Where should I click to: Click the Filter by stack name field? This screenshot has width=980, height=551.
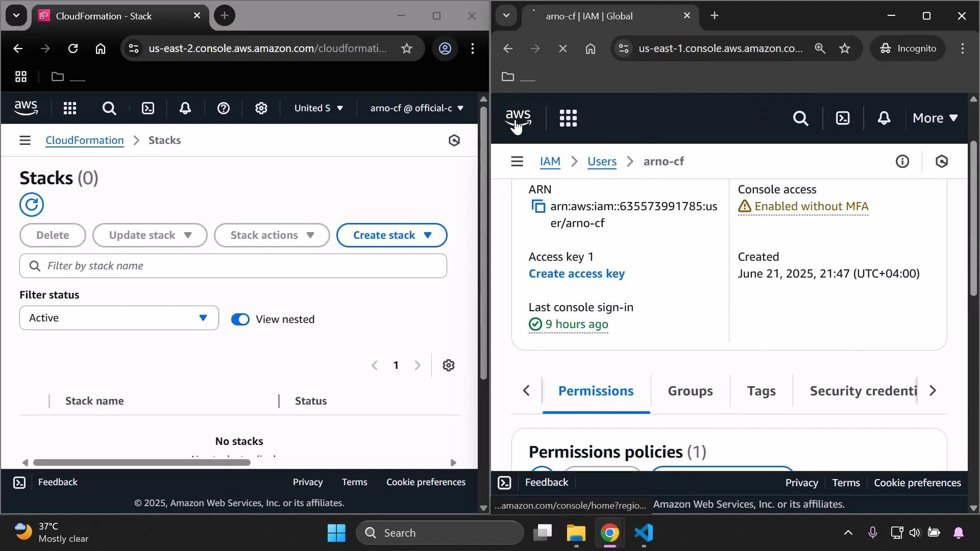pos(233,265)
